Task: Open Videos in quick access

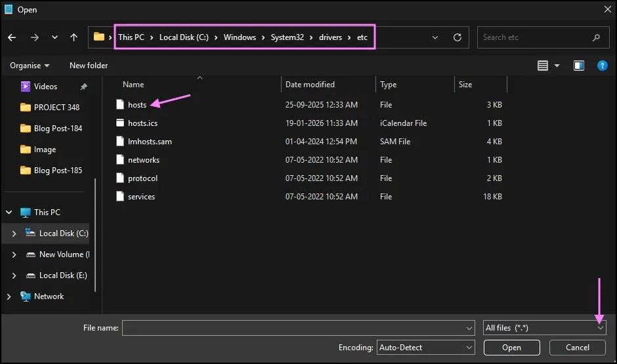Action: (45, 87)
